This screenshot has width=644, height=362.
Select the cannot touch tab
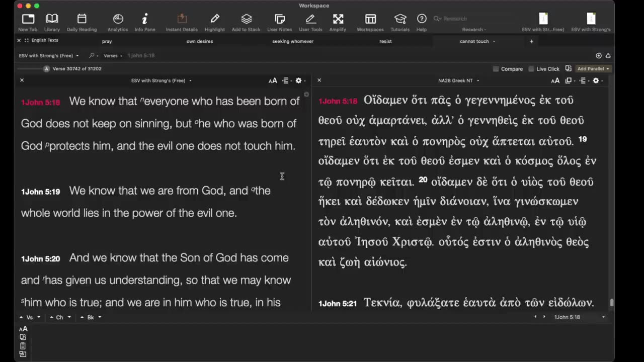(474, 41)
